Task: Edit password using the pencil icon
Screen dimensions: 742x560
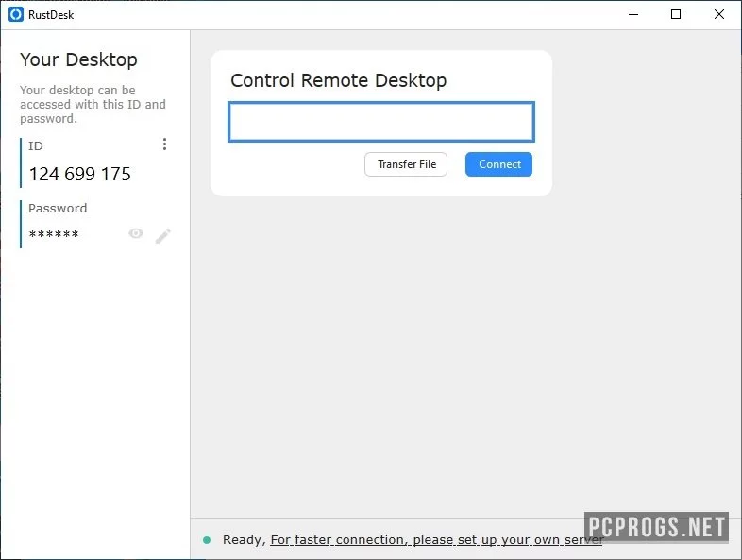Action: [163, 236]
